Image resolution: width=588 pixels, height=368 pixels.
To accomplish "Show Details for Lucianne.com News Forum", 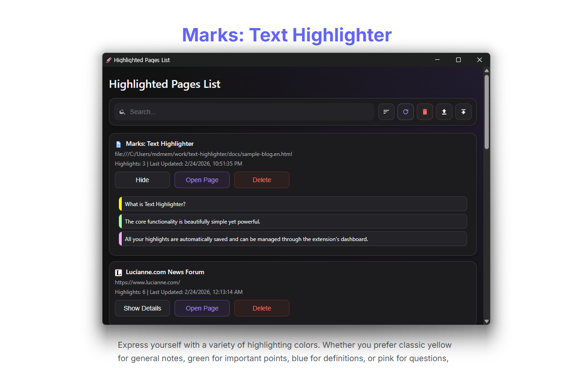I will pyautogui.click(x=142, y=308).
